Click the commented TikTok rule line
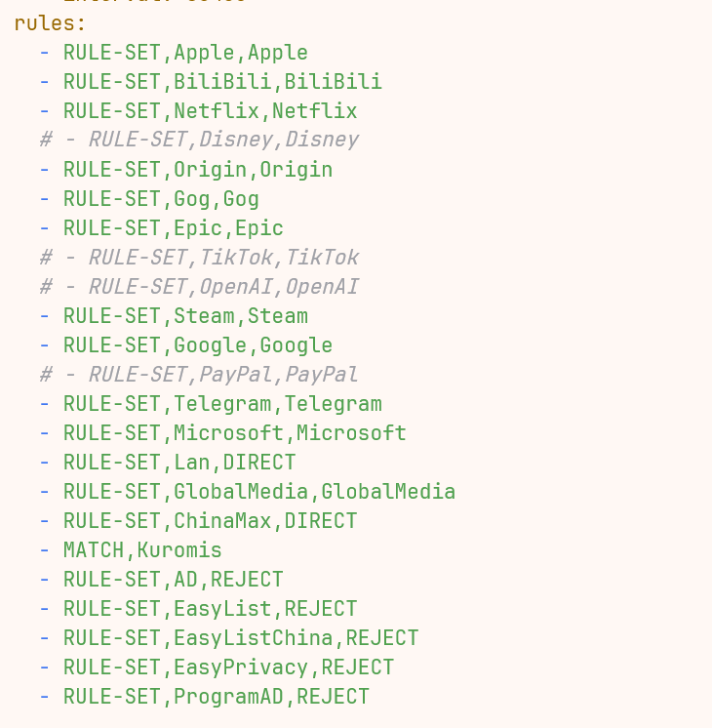 pyautogui.click(x=200, y=258)
